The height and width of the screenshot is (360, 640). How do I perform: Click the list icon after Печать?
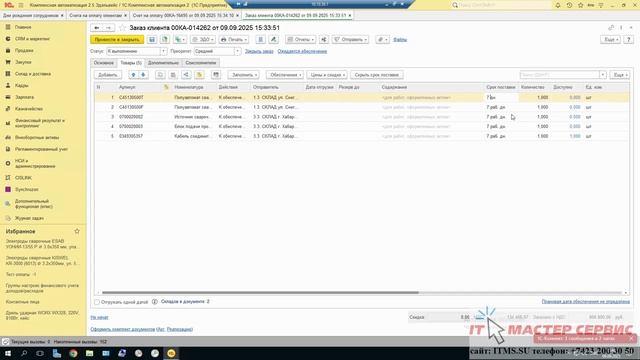pos(260,40)
